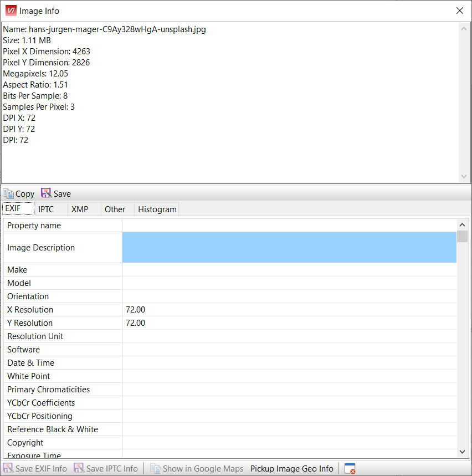Click the Image Info app logo icon

pos(11,11)
